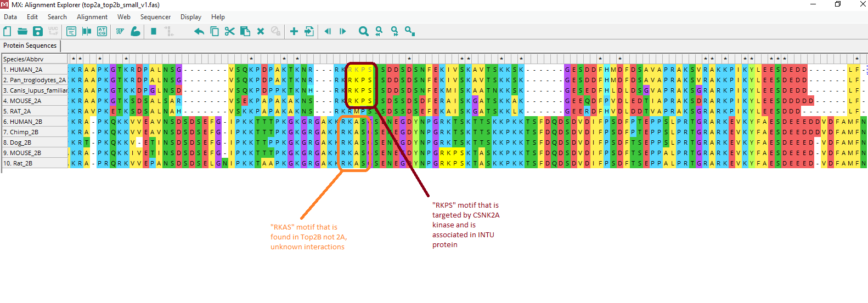Delete selection with the X icon
Screen dimensions: 868x303
coord(261,32)
